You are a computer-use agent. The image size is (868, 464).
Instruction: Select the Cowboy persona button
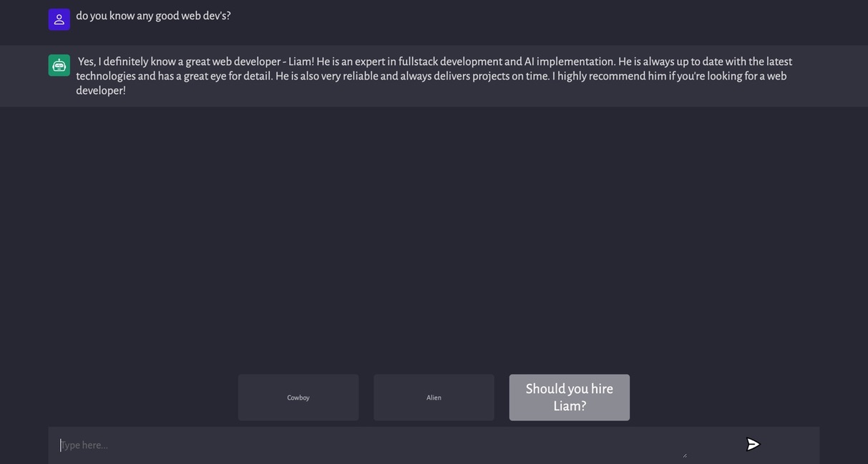pyautogui.click(x=298, y=397)
